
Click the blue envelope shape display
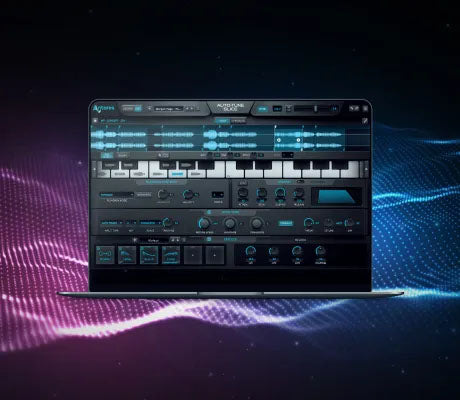tap(336, 196)
